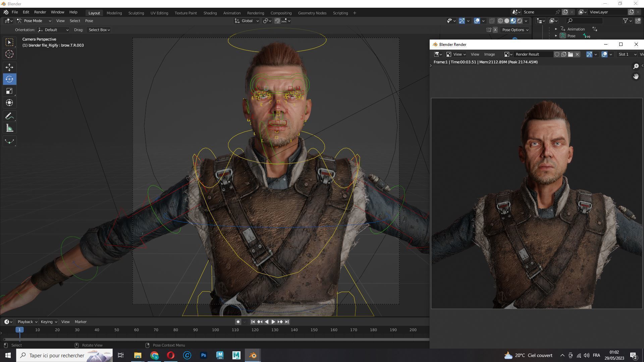Click zoom icon in Blender Render window
Screen dimensions: 644x362
636,66
